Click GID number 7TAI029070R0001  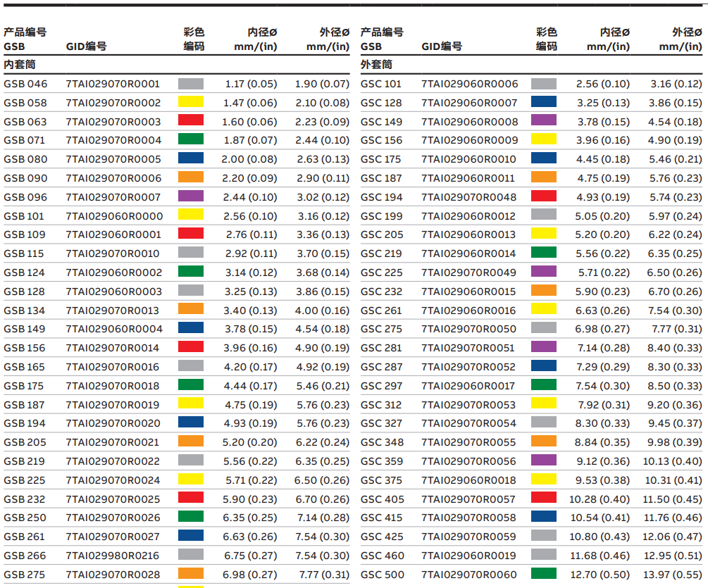point(113,84)
